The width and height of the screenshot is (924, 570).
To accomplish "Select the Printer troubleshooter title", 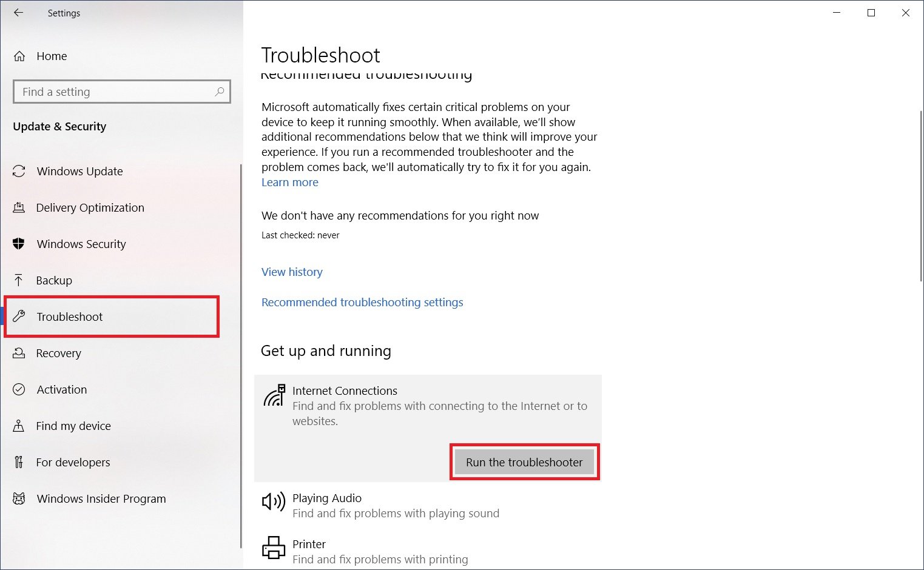I will pos(309,544).
